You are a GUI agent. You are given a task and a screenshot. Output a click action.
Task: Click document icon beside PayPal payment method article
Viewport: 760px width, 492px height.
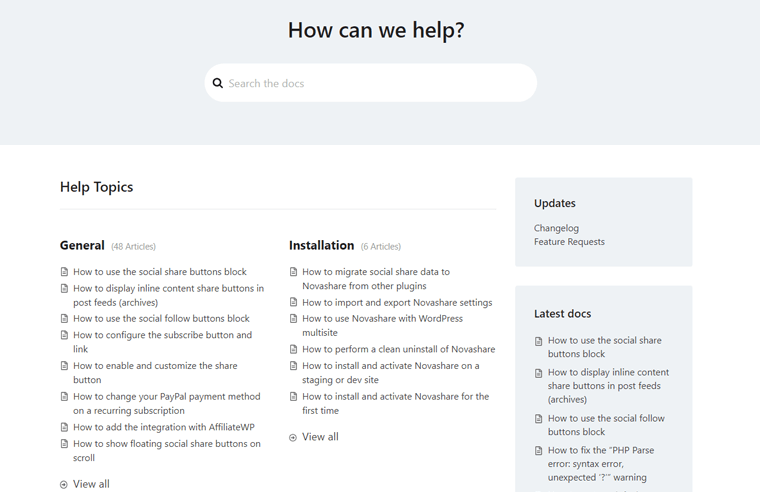click(x=64, y=397)
